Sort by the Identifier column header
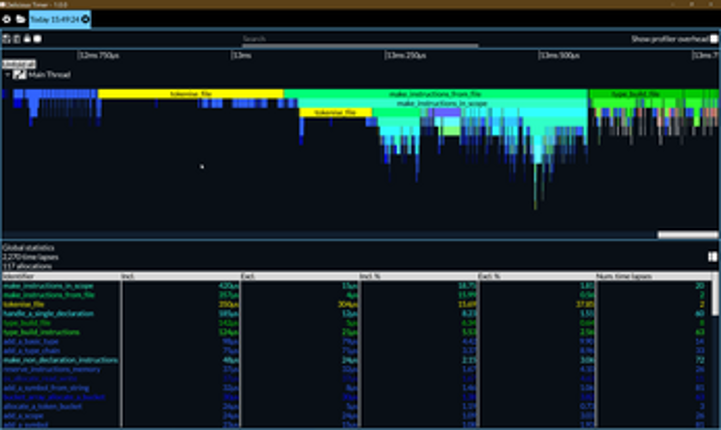The width and height of the screenshot is (721, 430). (60, 275)
